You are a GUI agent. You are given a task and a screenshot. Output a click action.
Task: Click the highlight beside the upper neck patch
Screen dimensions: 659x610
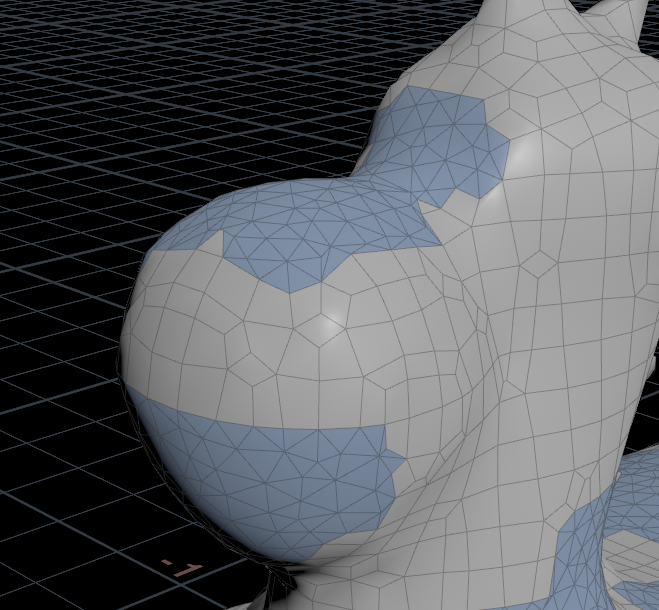point(522,150)
